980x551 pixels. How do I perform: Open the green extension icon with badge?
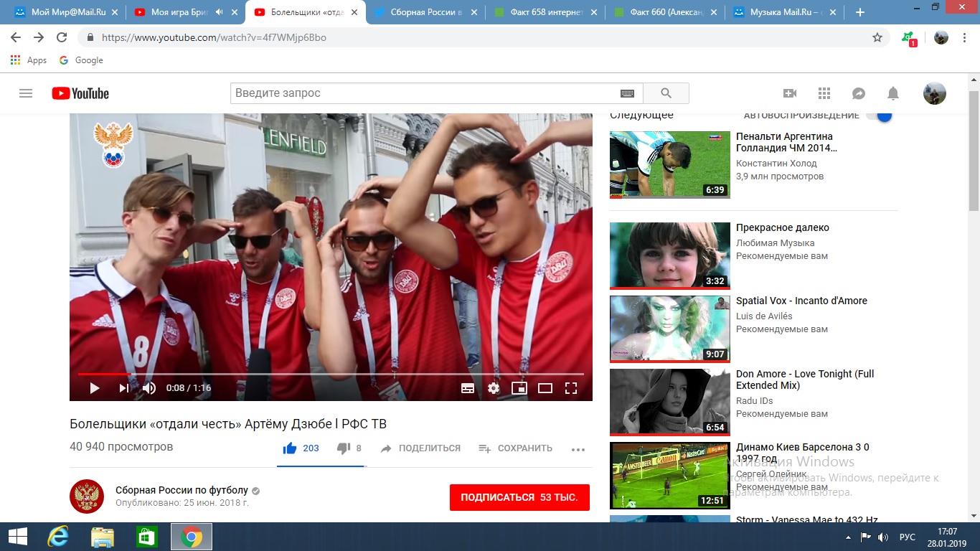point(909,38)
